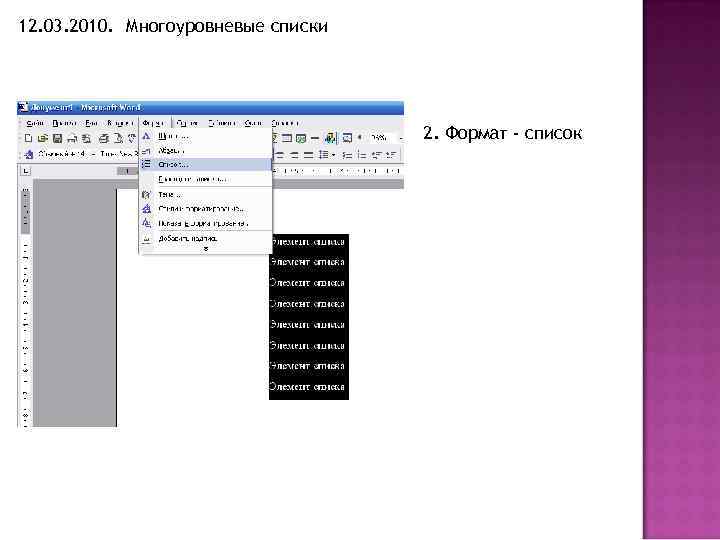The width and height of the screenshot is (720, 540).
Task: Click the Open file icon
Action: (x=43, y=138)
